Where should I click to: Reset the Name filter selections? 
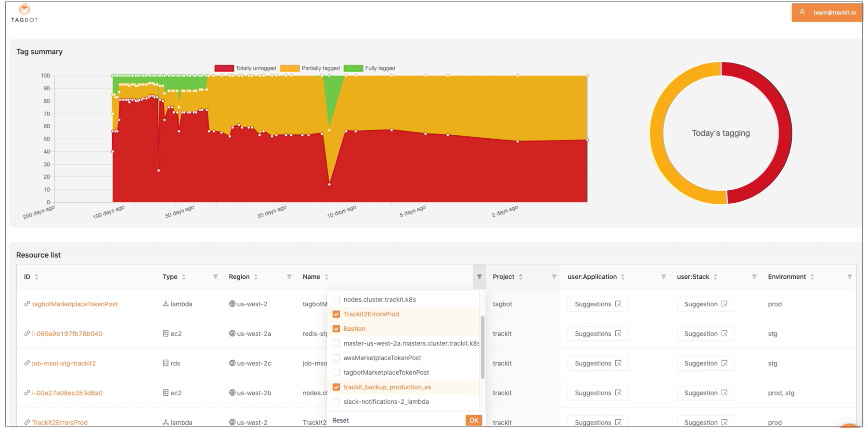click(x=340, y=420)
